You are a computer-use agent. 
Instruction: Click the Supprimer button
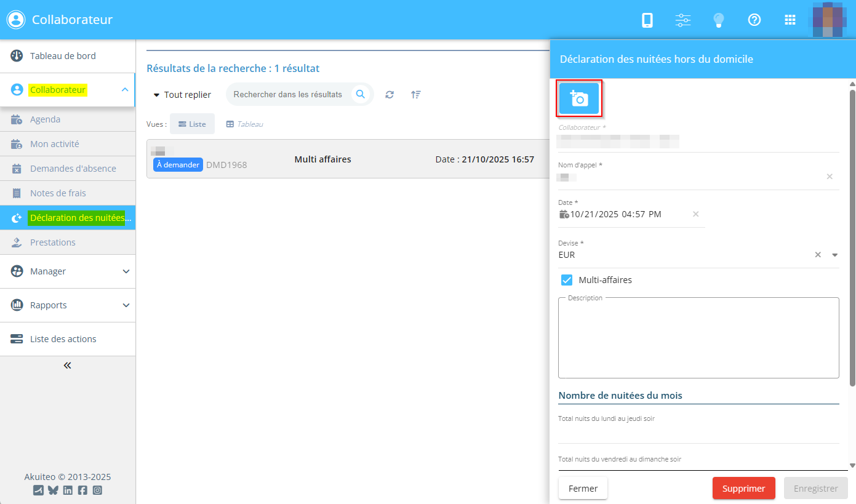click(x=743, y=489)
